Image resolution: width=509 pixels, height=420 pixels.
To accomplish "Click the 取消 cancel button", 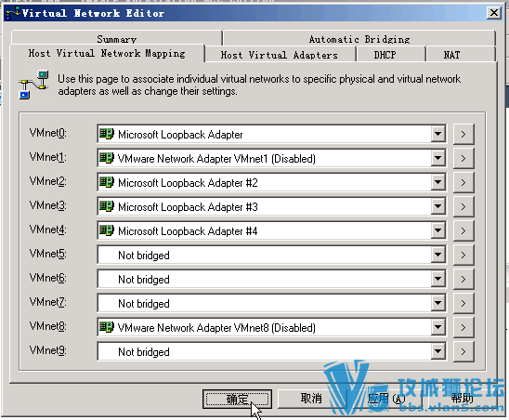I will (x=311, y=399).
